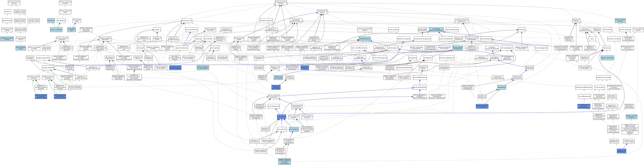Click the 'neural crest cell migration' node
This screenshot has width=644, height=165.
pyautogui.click(x=278, y=78)
